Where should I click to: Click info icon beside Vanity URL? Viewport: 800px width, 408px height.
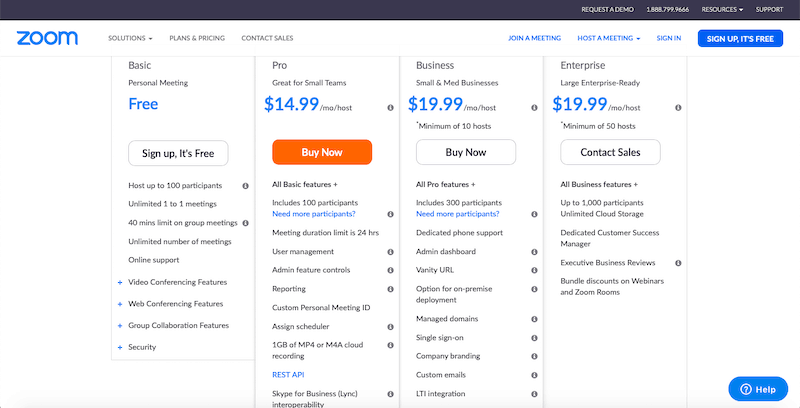(534, 270)
